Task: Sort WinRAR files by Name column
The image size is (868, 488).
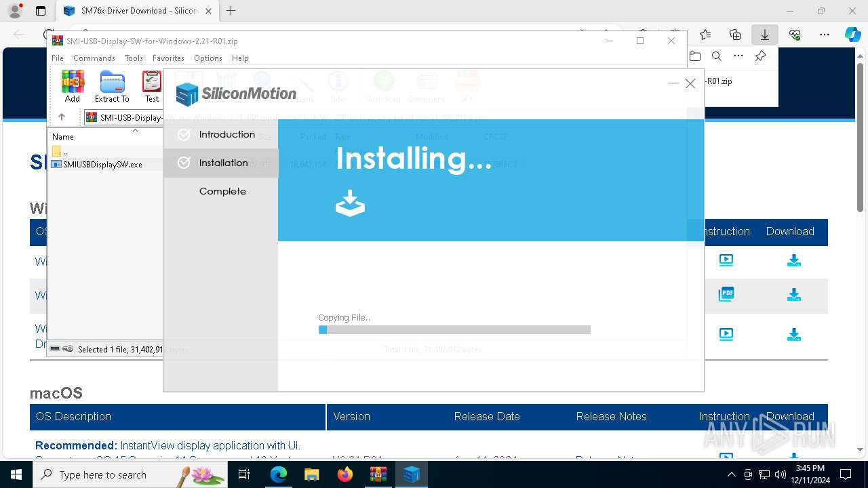Action: click(x=63, y=137)
